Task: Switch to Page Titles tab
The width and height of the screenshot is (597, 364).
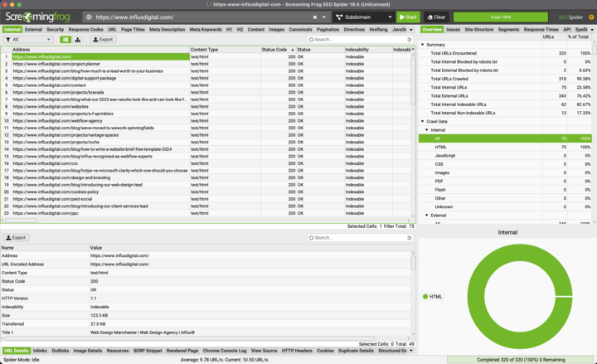Action: click(133, 29)
